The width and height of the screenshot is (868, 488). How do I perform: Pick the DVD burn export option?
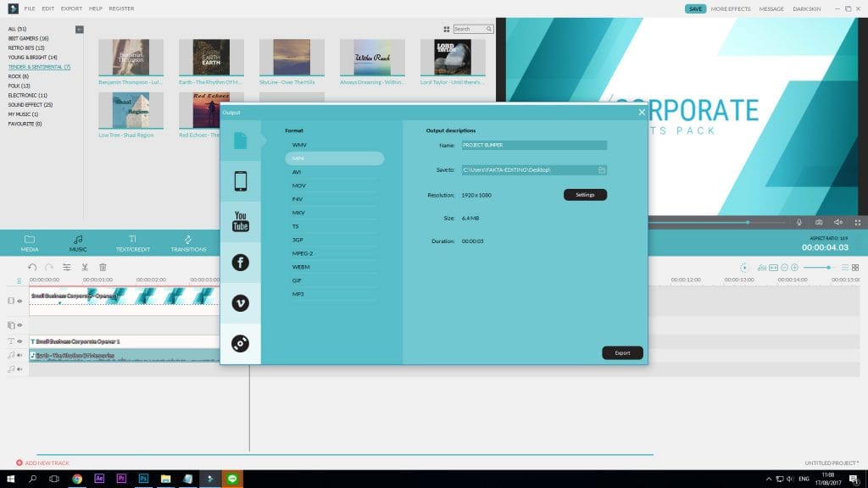[x=241, y=342]
